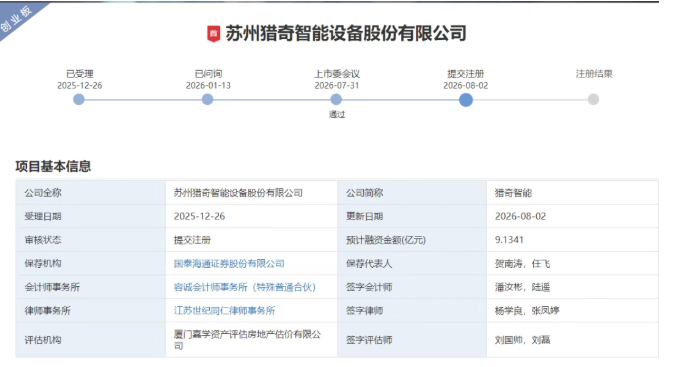Click the 受理日期 field label
Screen dimensions: 674x367
43,216
